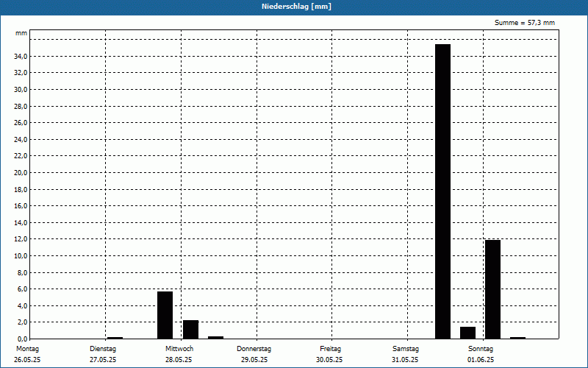Click the 30,0 y-axis value
The height and width of the screenshot is (368, 588).
(21, 89)
